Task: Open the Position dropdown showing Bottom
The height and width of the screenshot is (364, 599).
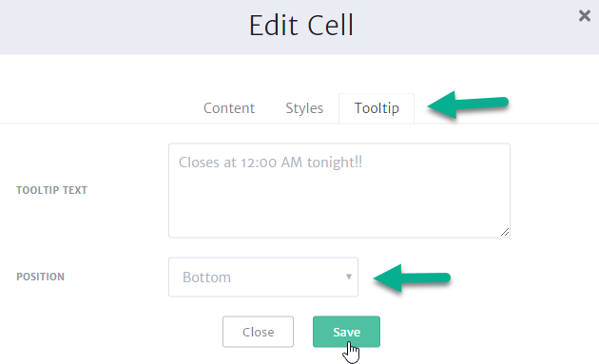Action: click(263, 277)
